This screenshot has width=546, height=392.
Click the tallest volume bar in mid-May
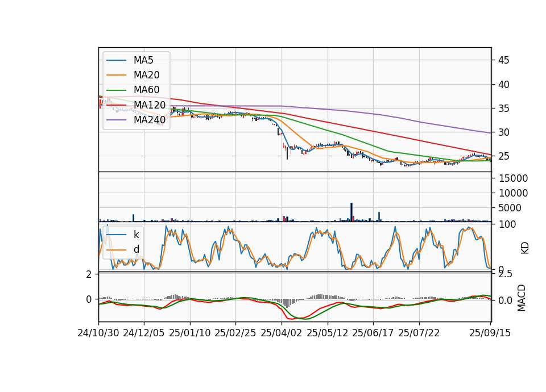tap(351, 212)
